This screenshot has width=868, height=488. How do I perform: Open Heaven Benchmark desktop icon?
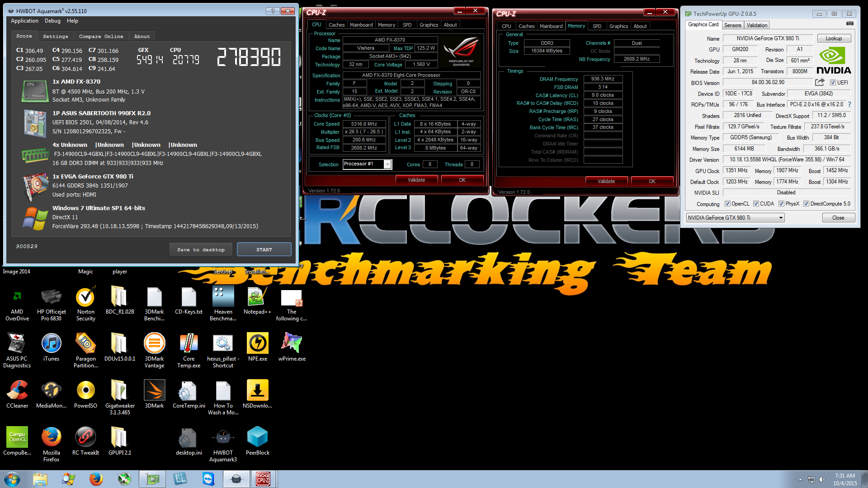(223, 303)
